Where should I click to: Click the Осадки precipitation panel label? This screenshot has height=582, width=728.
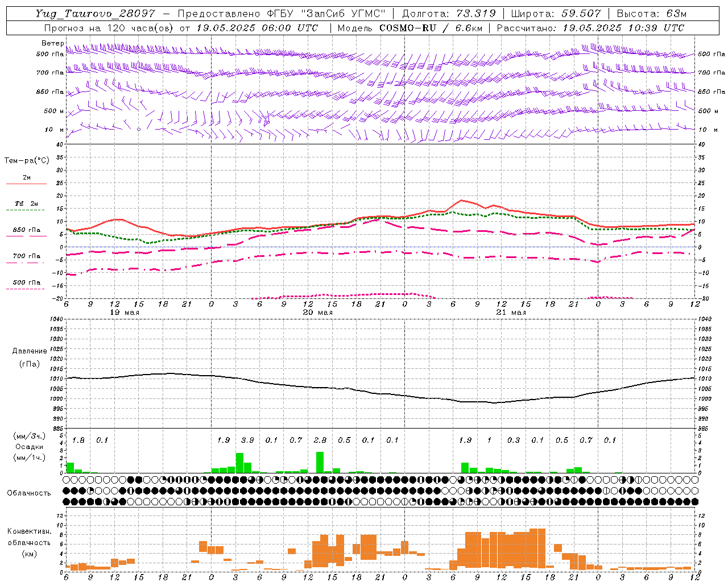(28, 447)
